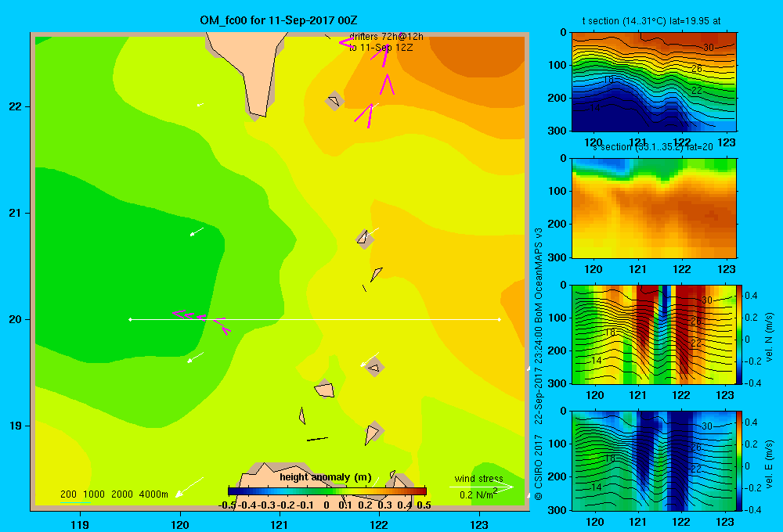The image size is (783, 532).
Task: Click the 'height anomaly (m)' legend title
Action: [326, 477]
